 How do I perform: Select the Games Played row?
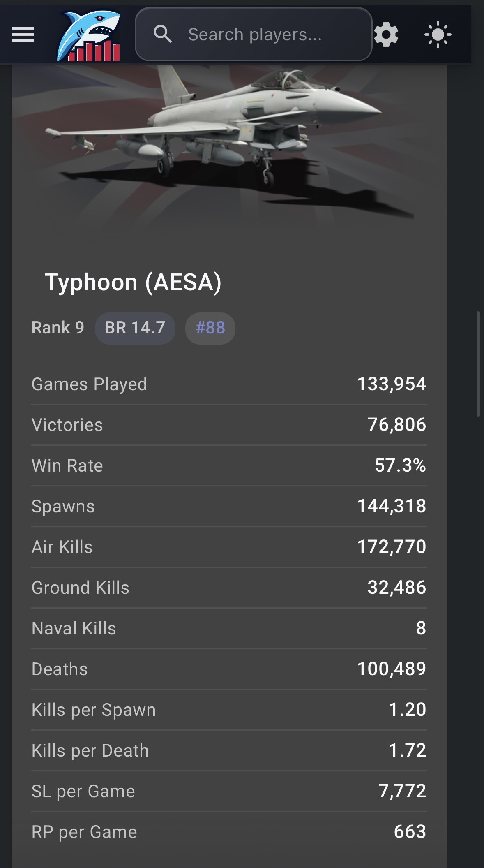(229, 384)
